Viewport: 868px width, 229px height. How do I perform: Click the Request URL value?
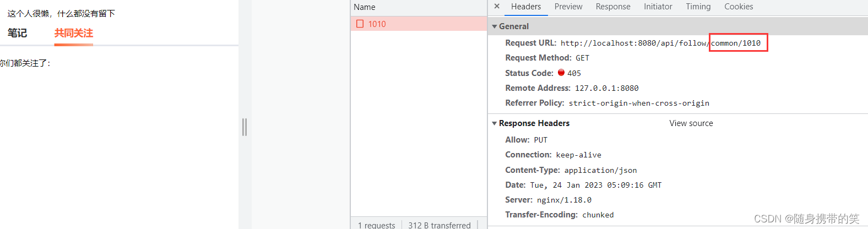660,43
